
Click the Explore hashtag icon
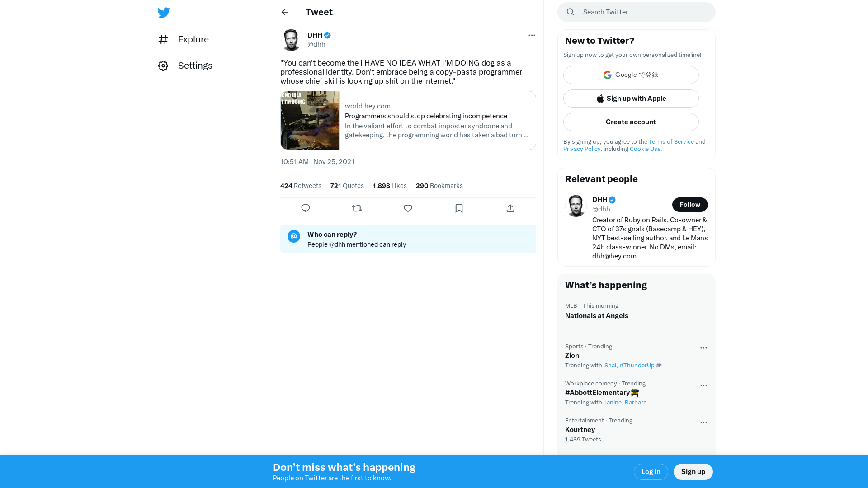(163, 39)
